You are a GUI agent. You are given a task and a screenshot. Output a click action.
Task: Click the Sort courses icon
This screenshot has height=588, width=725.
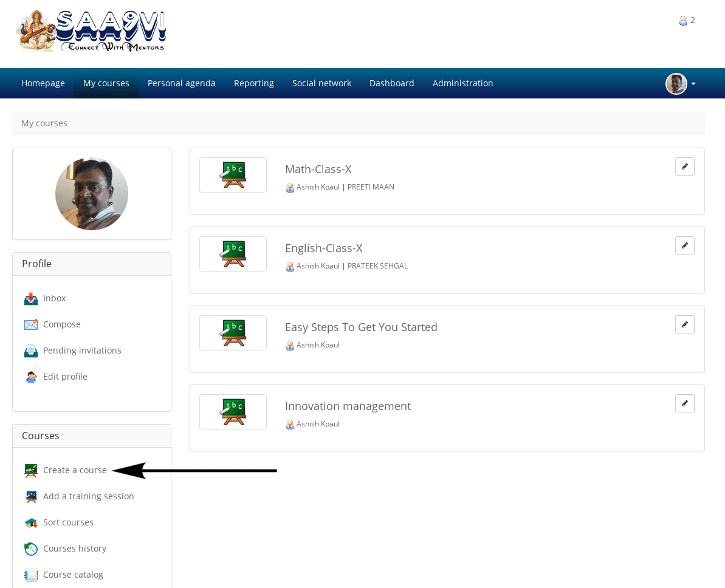[31, 523]
